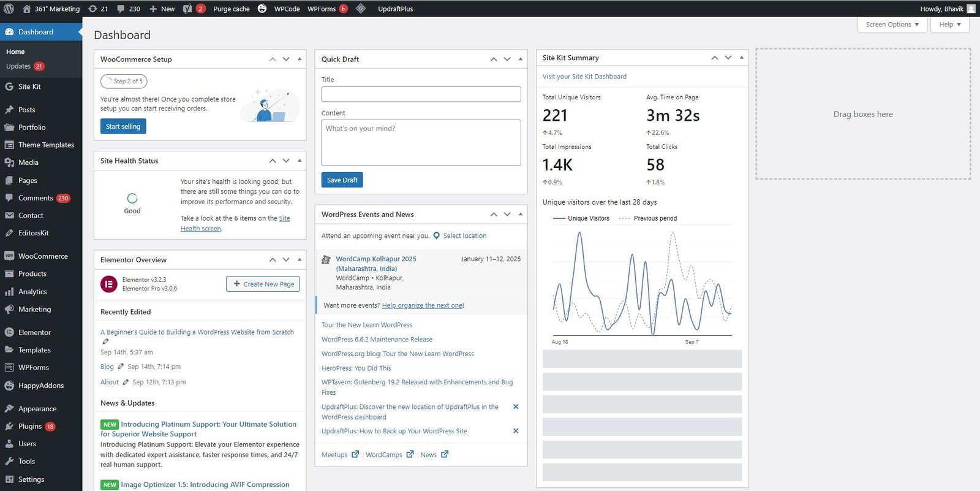Click Help organize the next one link
This screenshot has width=980, height=491.
point(423,305)
